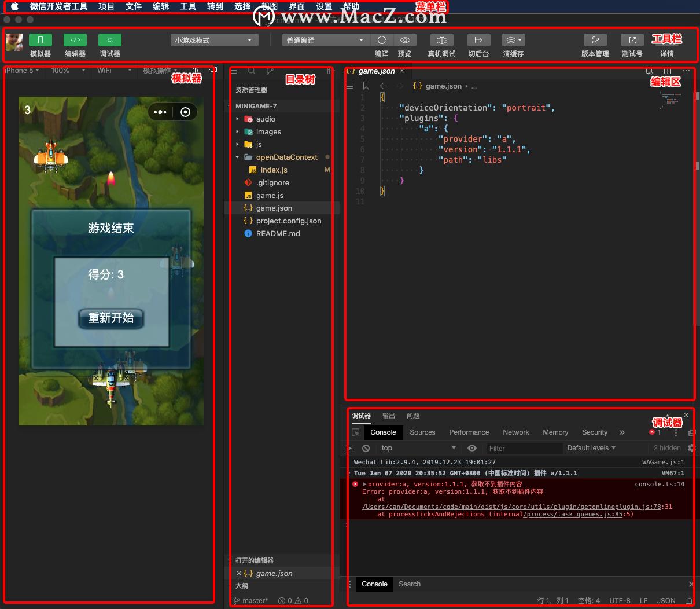
Task: Switch to the Search drawer tab
Action: click(410, 584)
